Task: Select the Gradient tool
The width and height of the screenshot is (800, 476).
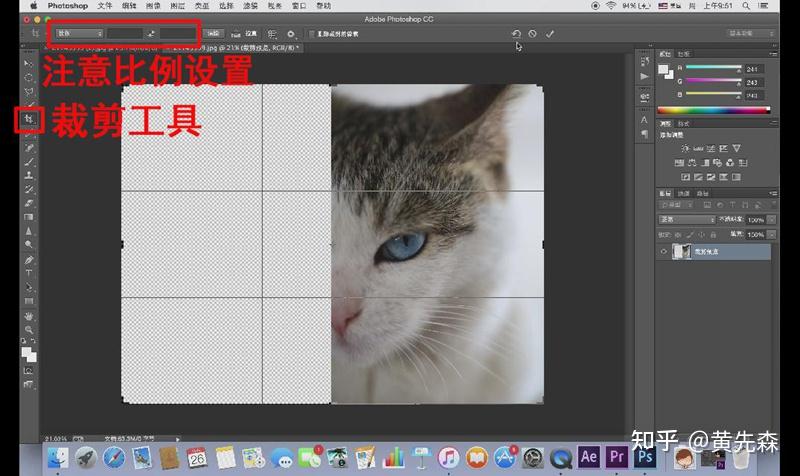Action: click(x=29, y=217)
